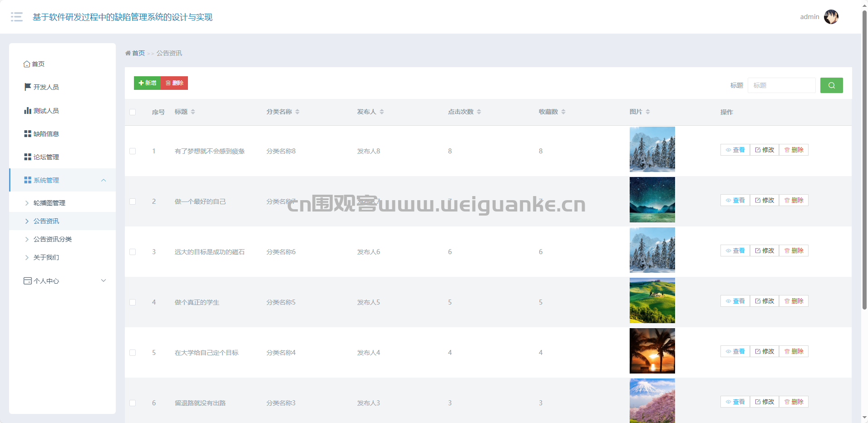Click the vertical page scrollbar thumb
The height and width of the screenshot is (423, 868).
(x=864, y=159)
